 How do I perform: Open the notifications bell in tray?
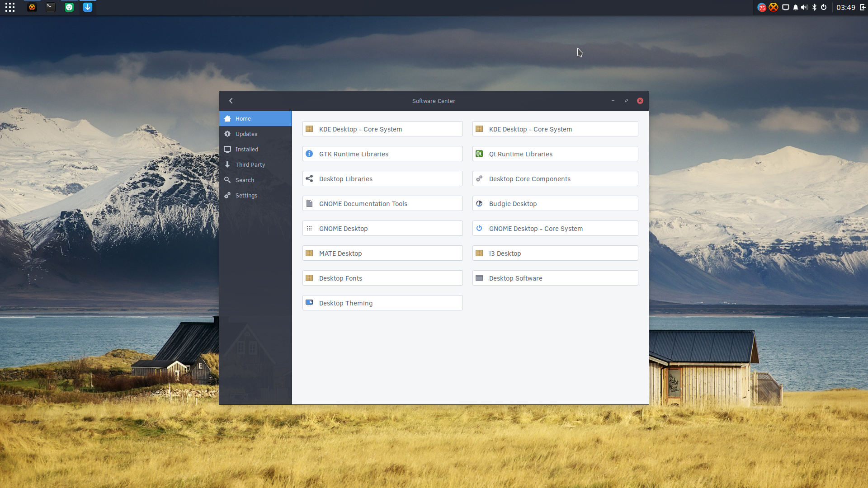[x=796, y=7]
